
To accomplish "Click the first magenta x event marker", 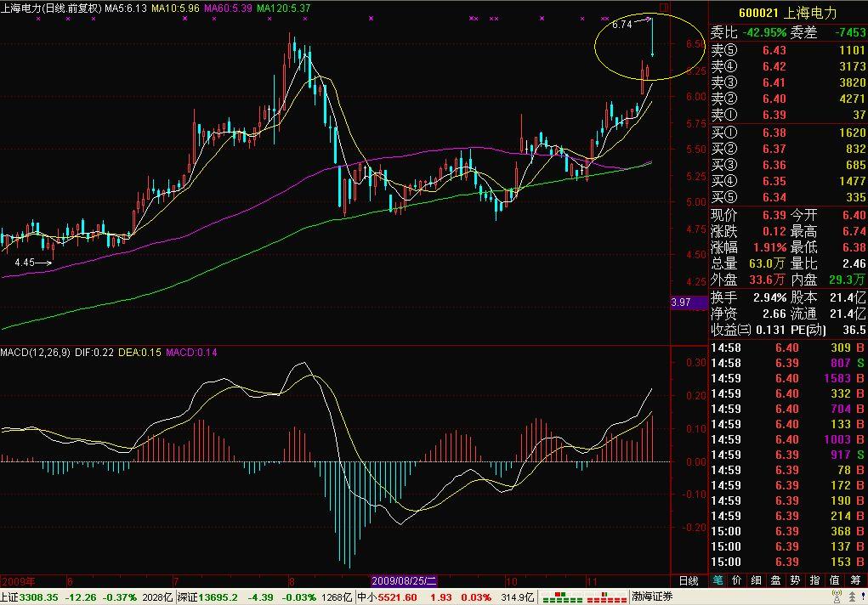I will (38, 18).
